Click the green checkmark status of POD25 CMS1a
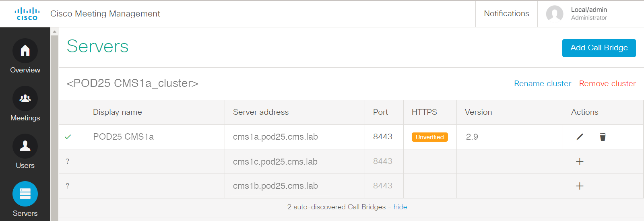The width and height of the screenshot is (644, 221). point(68,137)
